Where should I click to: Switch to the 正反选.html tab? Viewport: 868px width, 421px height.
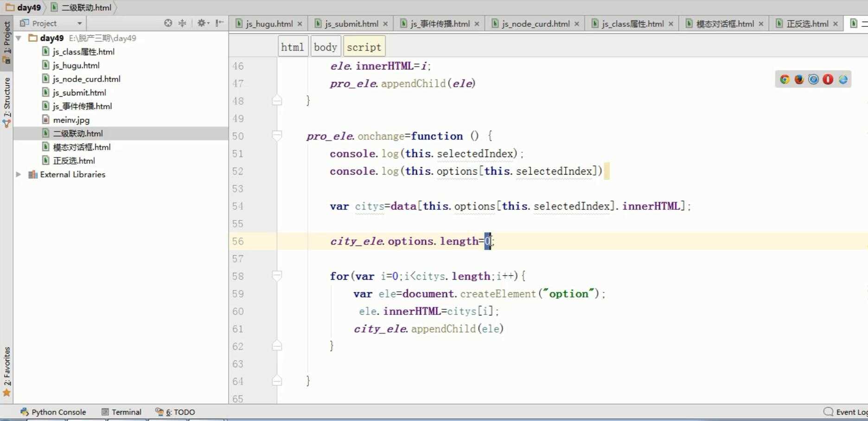tap(807, 24)
